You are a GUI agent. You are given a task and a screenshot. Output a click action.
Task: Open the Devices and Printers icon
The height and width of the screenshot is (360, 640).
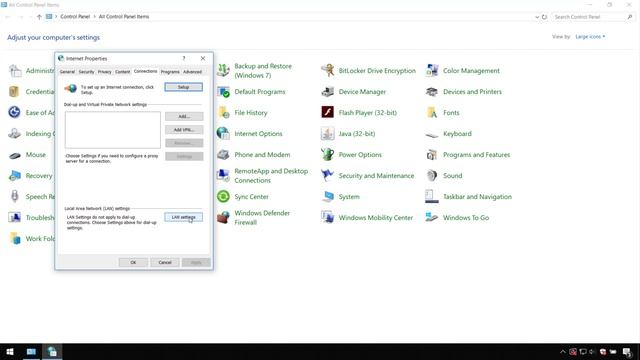(x=432, y=92)
